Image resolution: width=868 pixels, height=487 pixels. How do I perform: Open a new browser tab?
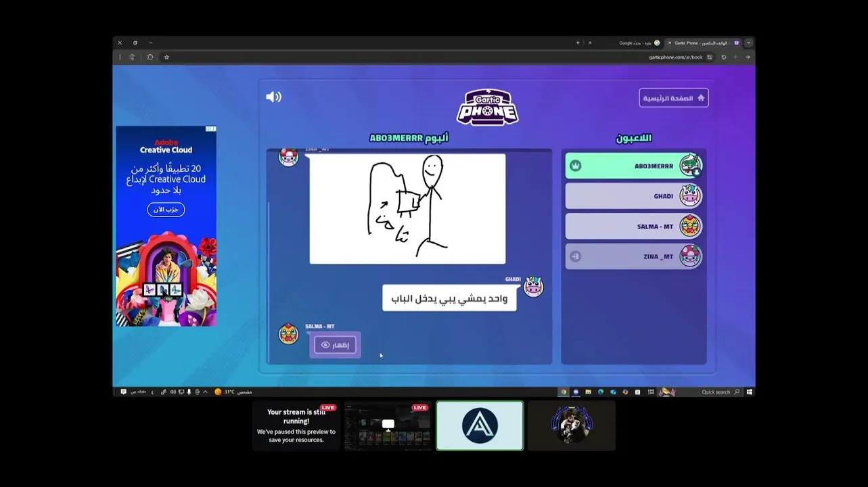(x=578, y=43)
